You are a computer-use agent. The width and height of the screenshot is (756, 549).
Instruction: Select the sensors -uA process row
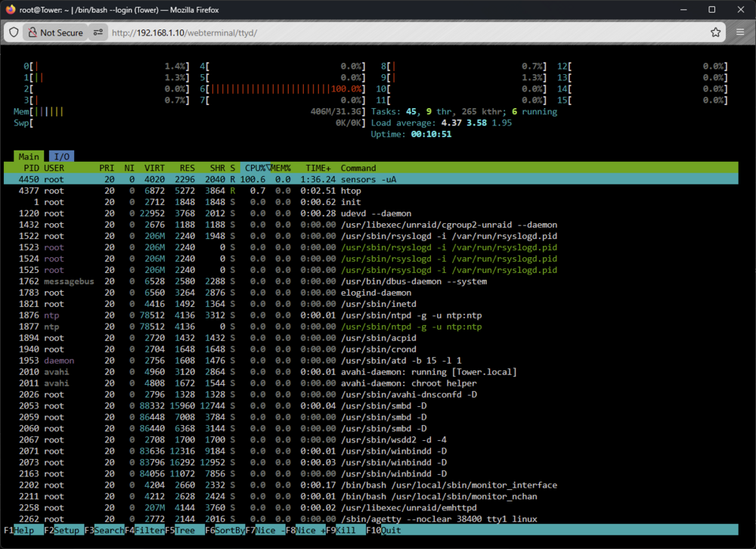click(x=370, y=179)
